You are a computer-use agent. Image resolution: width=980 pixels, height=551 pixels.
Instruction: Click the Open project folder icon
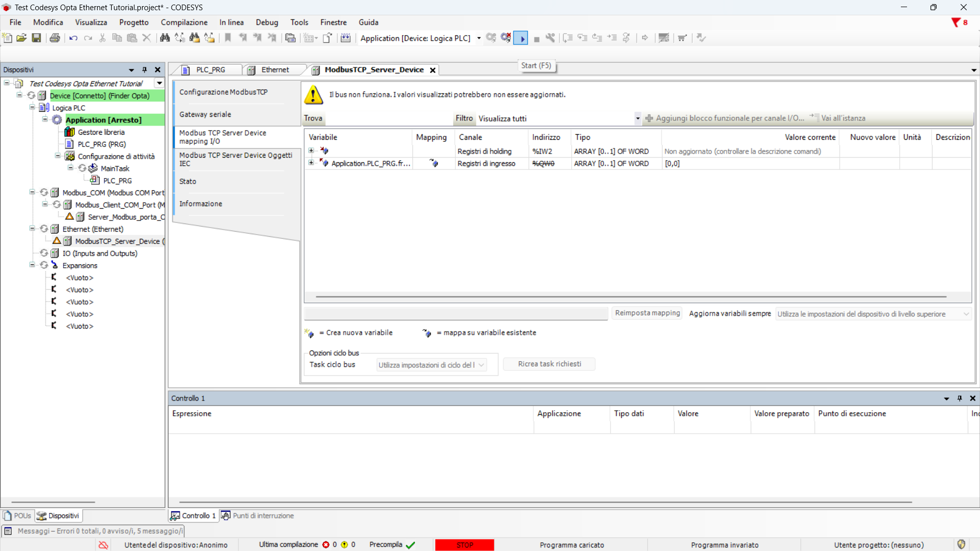(x=21, y=38)
